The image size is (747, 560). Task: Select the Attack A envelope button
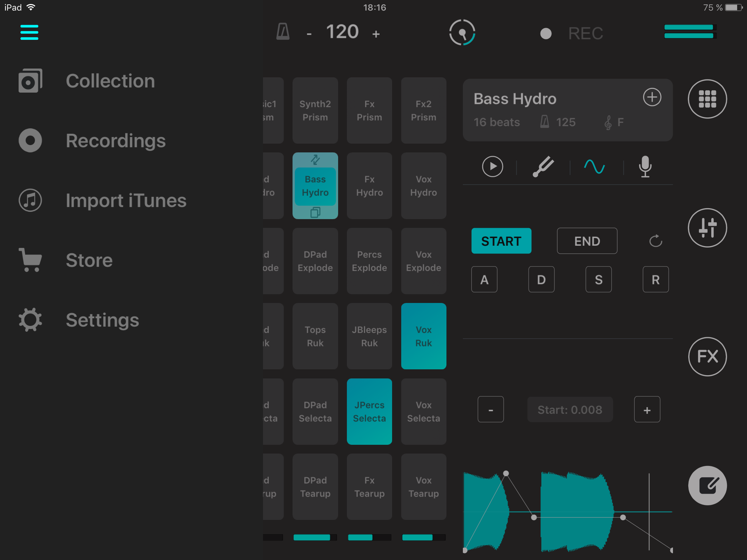(x=484, y=280)
